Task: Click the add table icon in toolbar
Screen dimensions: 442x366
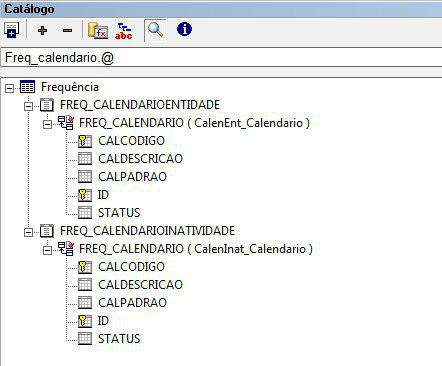Action: click(x=11, y=30)
